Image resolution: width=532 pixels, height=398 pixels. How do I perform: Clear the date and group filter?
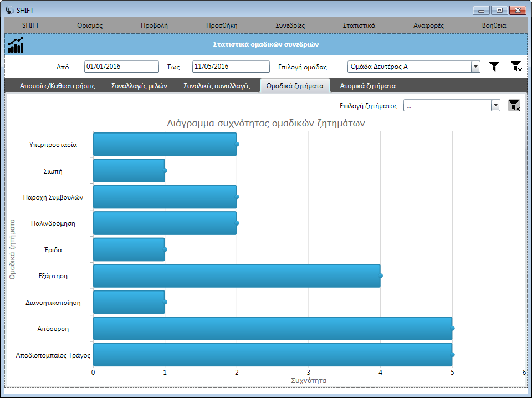[516, 67]
